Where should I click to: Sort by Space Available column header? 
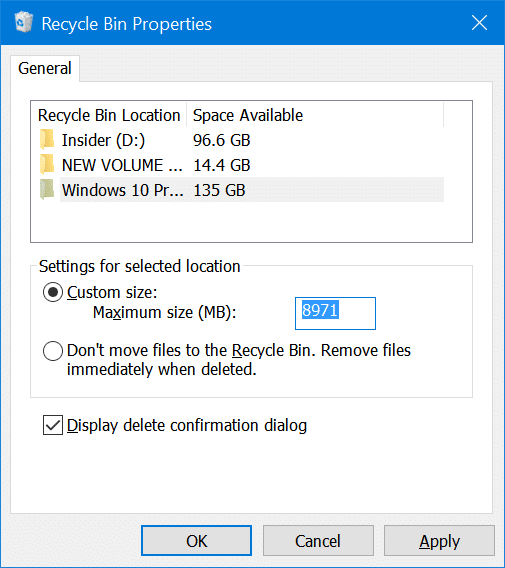tap(315, 115)
